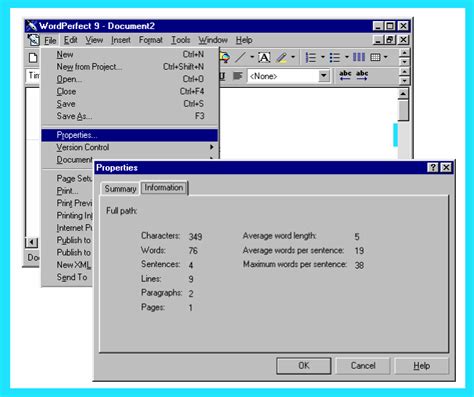Restore the inner document window

tap(390, 40)
